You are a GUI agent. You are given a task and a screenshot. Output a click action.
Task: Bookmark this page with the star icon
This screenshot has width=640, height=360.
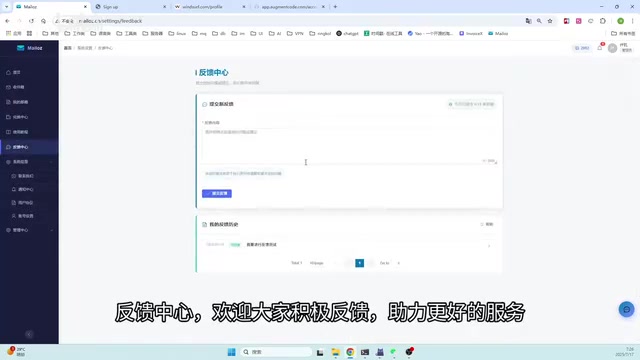(x=550, y=21)
